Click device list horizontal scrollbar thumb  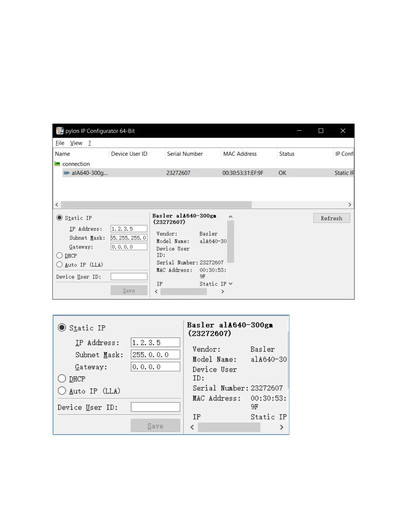pyautogui.click(x=156, y=205)
